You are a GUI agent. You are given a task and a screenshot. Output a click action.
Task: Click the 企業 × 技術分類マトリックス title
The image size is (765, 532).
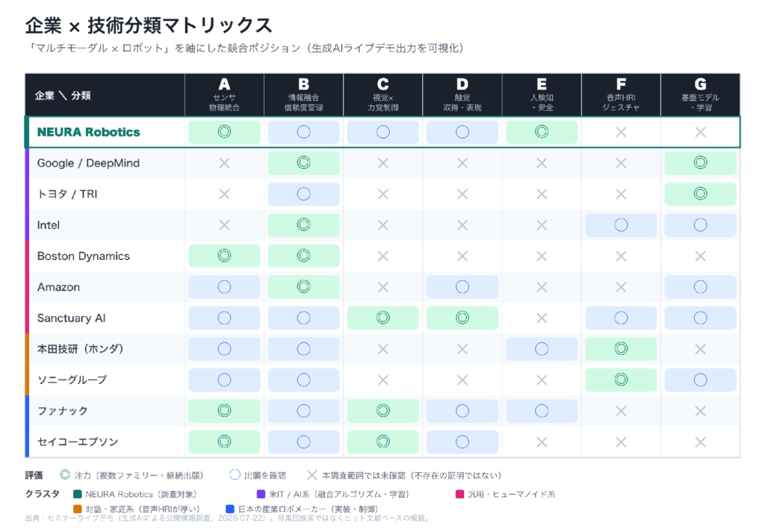[149, 25]
